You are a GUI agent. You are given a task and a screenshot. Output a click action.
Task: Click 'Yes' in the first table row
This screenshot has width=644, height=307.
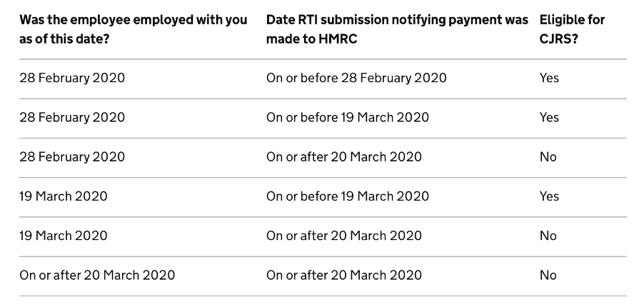[549, 78]
